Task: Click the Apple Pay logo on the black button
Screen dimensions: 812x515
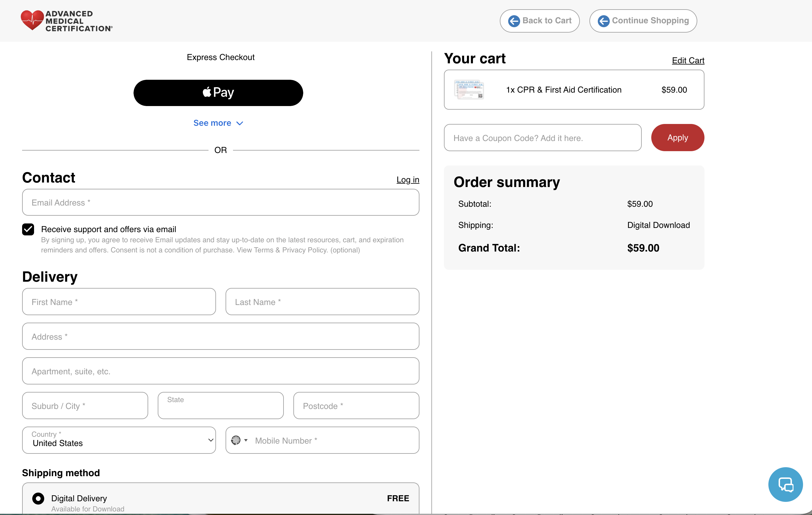Action: (x=207, y=92)
